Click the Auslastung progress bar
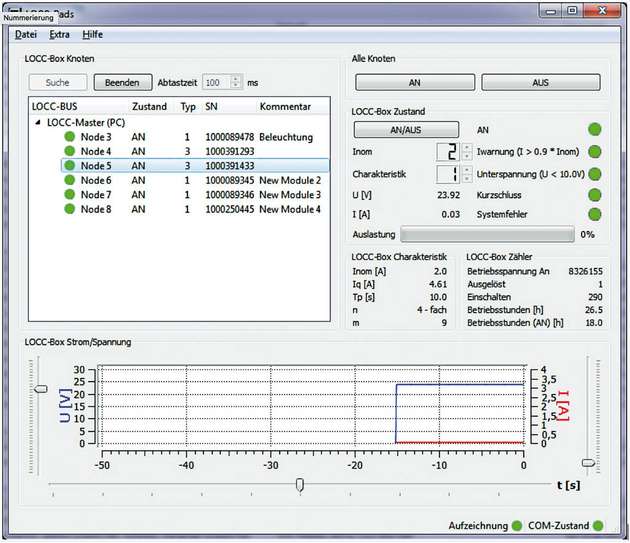 487,234
